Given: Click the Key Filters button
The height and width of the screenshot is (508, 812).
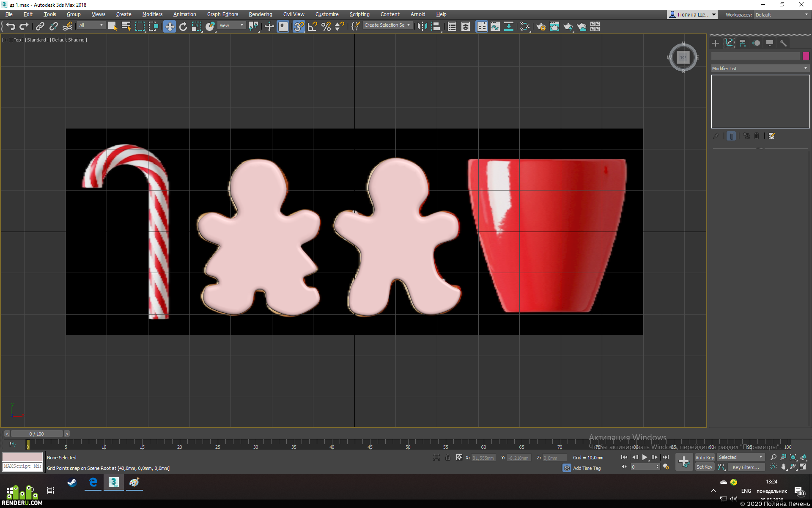Looking at the screenshot, I should click(746, 467).
